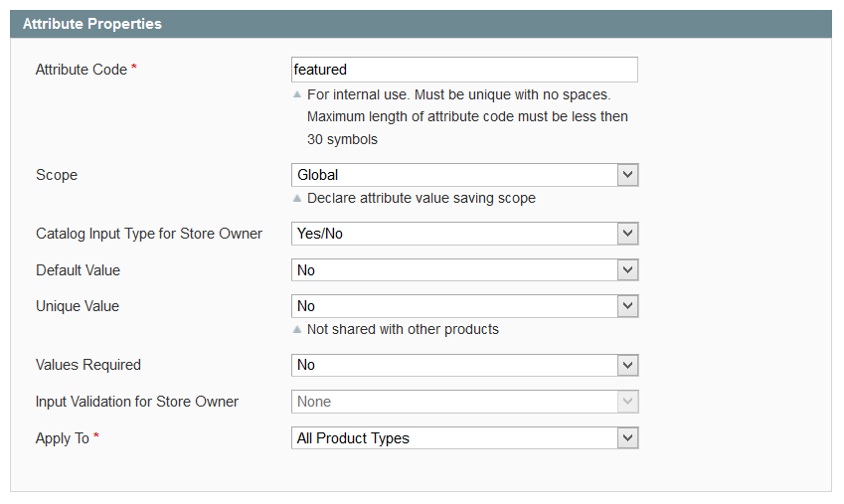The image size is (844, 504).
Task: Click the 'Attribute Code' field label
Action: pyautogui.click(x=82, y=70)
